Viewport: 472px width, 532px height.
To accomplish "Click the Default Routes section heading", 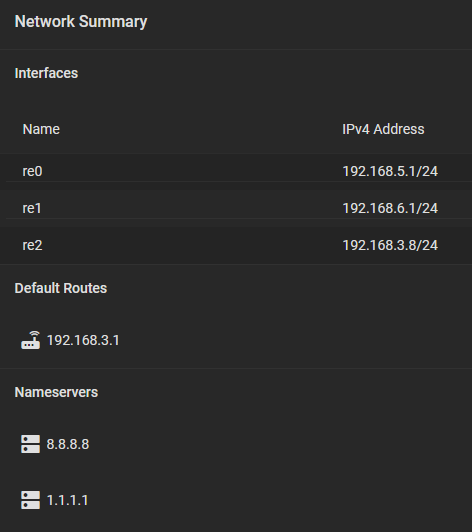I will [x=61, y=288].
